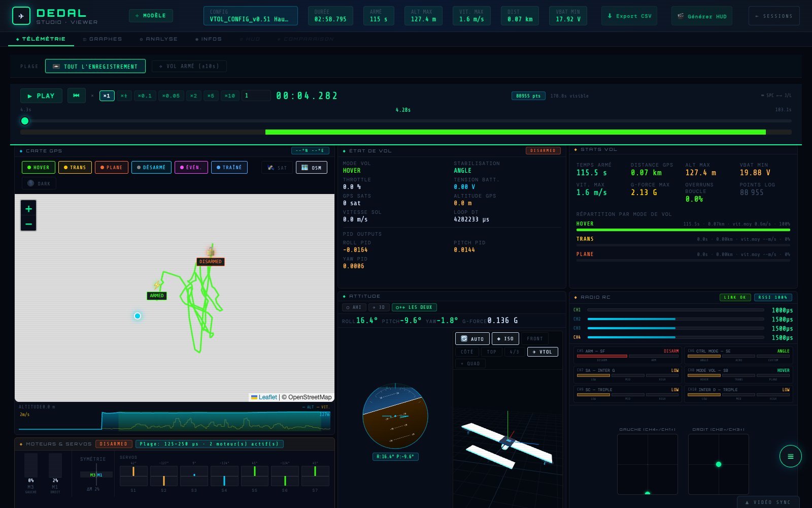Toggle the ÉVÉN. map filter
This screenshot has height=508, width=812.
191,167
